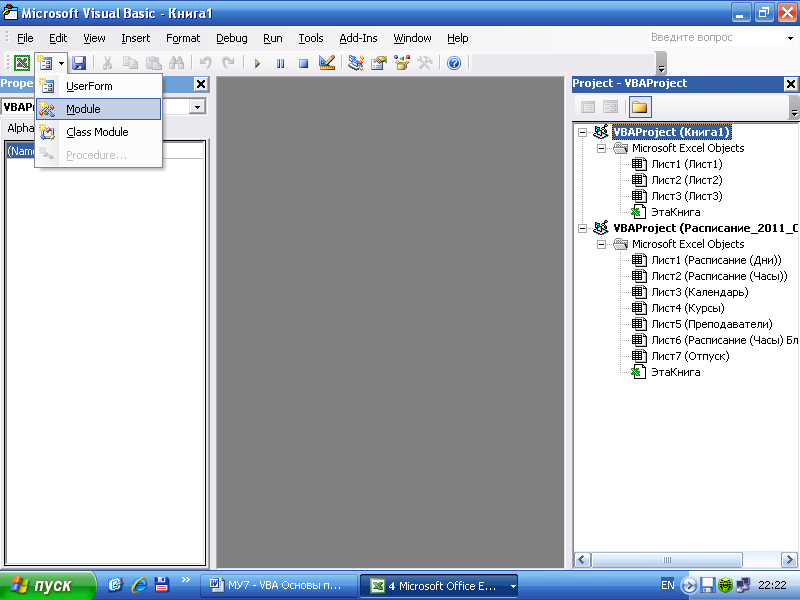This screenshot has height=600, width=800.
Task: Open Object Browser toolbar icon
Action: [x=402, y=63]
